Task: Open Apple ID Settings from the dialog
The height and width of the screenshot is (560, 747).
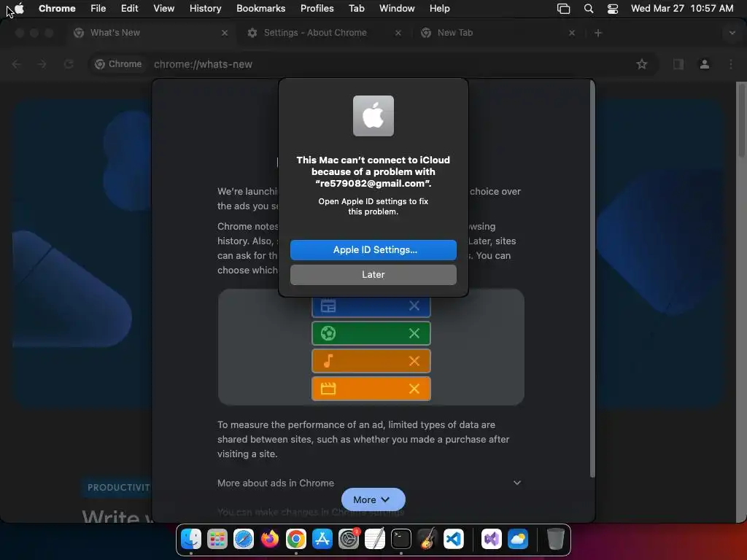Action: coord(373,250)
